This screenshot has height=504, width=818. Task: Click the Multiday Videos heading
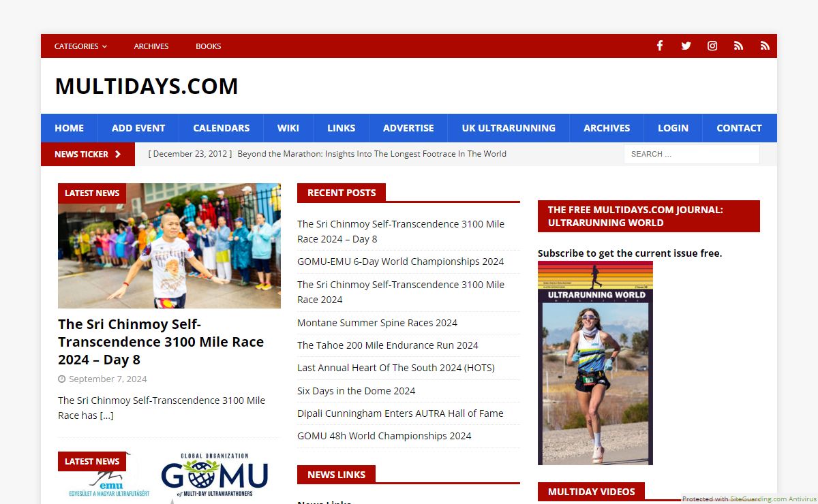pyautogui.click(x=591, y=492)
